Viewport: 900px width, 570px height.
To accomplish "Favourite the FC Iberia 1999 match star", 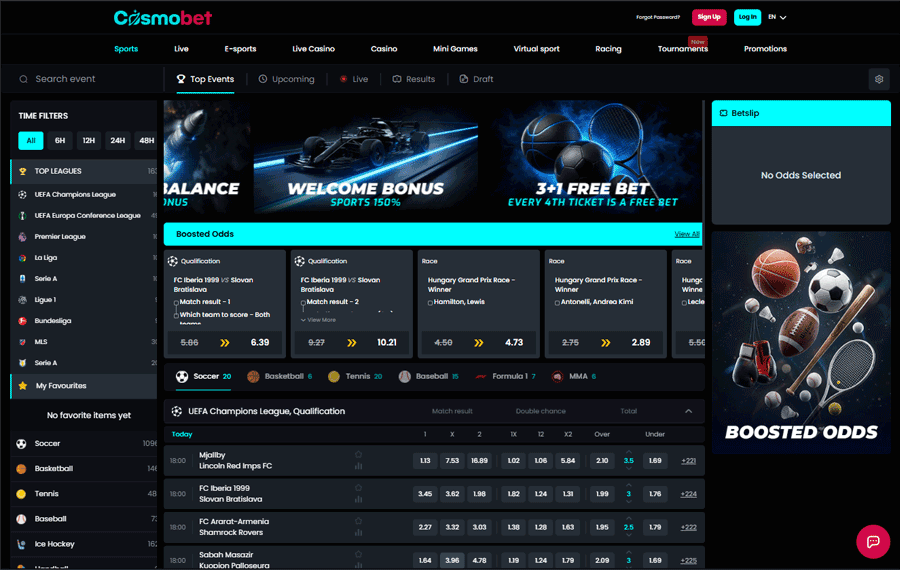I will pyautogui.click(x=358, y=488).
